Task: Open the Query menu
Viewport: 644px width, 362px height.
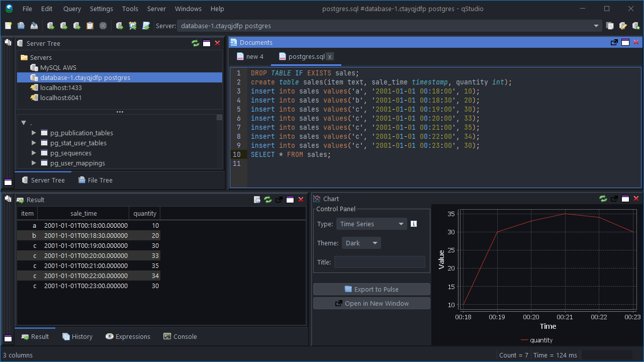Action: click(x=72, y=9)
